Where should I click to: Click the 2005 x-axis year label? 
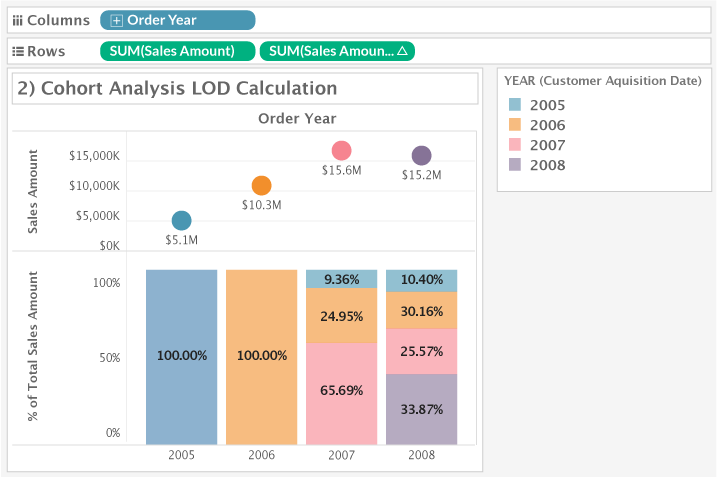181,455
